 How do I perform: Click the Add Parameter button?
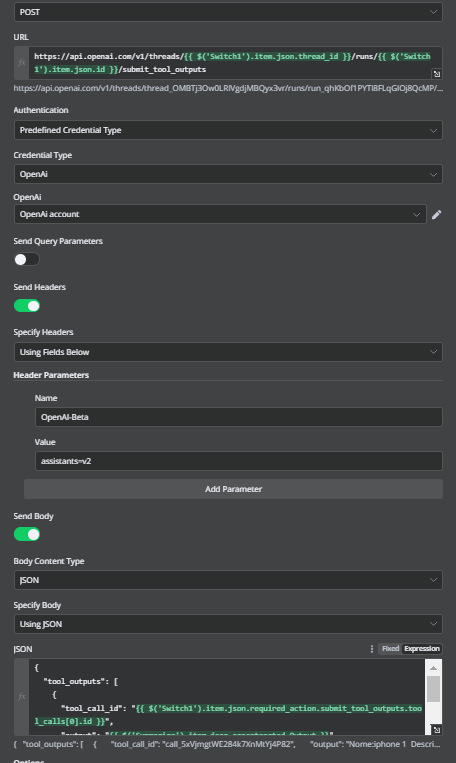point(234,489)
